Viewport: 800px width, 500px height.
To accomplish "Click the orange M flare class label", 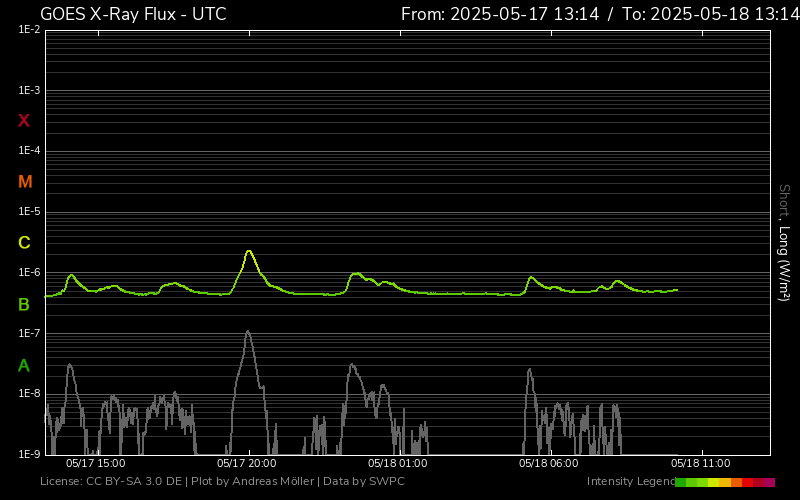I will (25, 182).
